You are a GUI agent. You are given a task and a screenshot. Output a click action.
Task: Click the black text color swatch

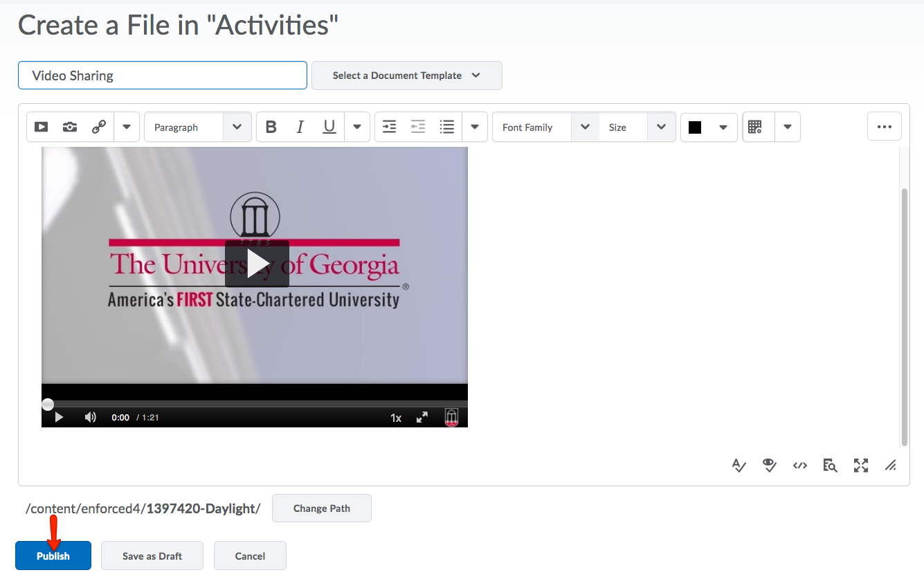[695, 127]
